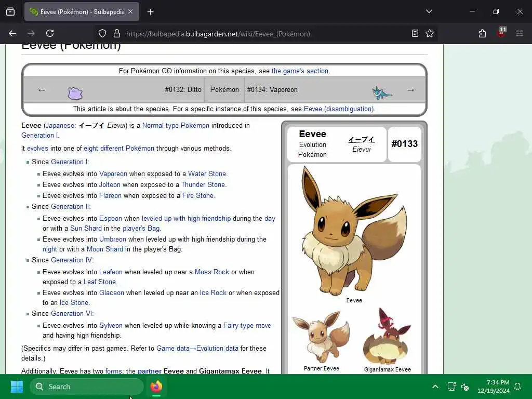Screen dimensions: 532x399
Task: Click the Generation IV link
Action: 72,260
